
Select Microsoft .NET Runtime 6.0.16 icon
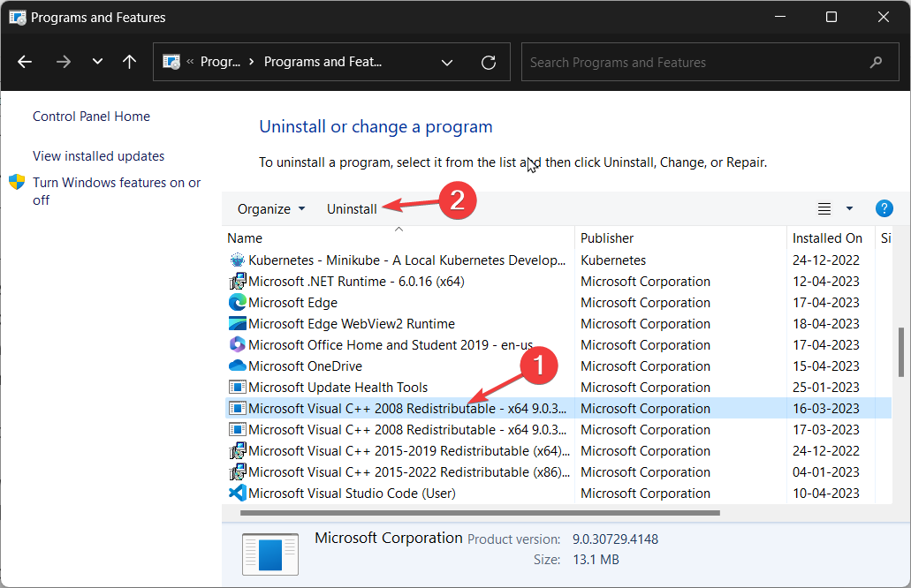click(x=237, y=282)
